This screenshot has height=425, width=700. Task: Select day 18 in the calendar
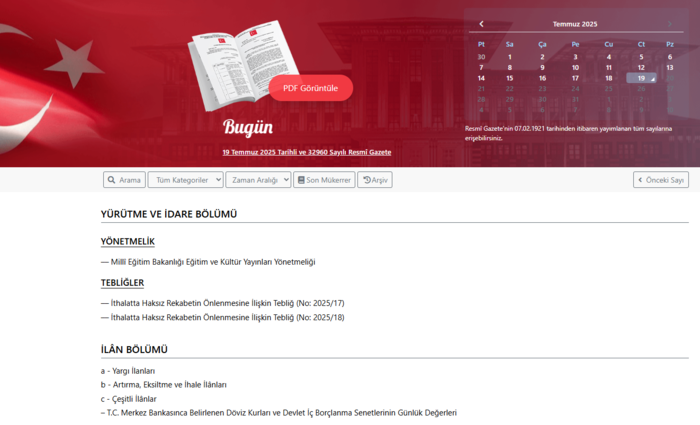point(608,78)
